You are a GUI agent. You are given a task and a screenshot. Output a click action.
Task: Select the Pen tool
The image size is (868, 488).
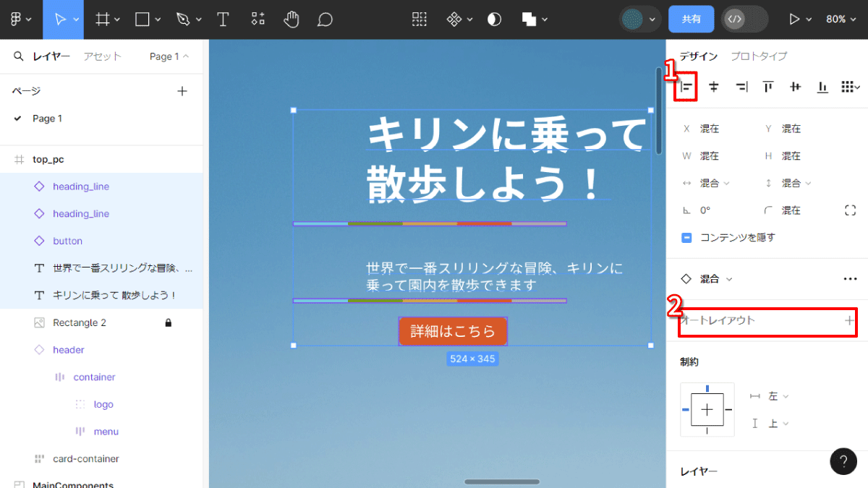coord(182,20)
